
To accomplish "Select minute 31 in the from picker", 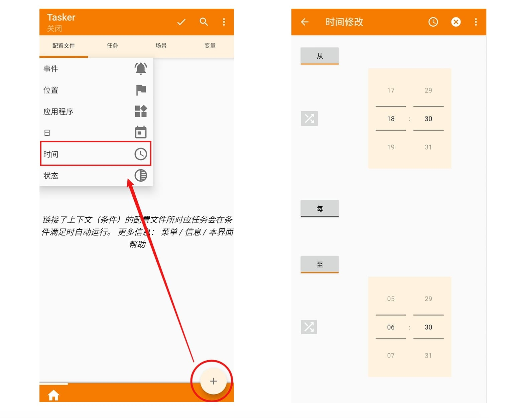I will 428,147.
